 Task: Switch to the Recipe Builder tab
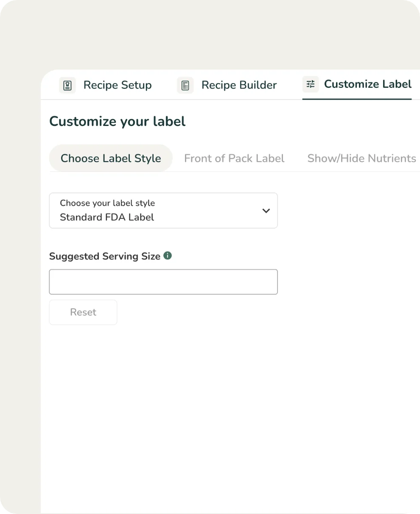coord(239,85)
